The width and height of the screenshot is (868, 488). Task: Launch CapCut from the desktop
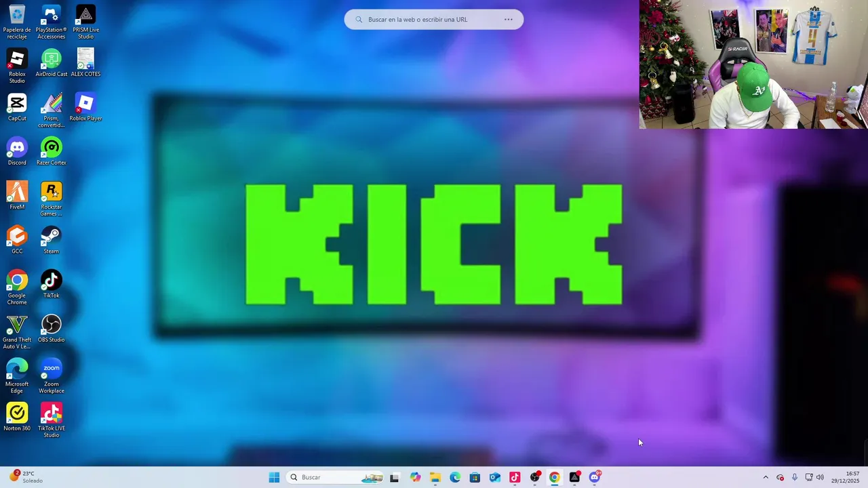click(x=17, y=107)
